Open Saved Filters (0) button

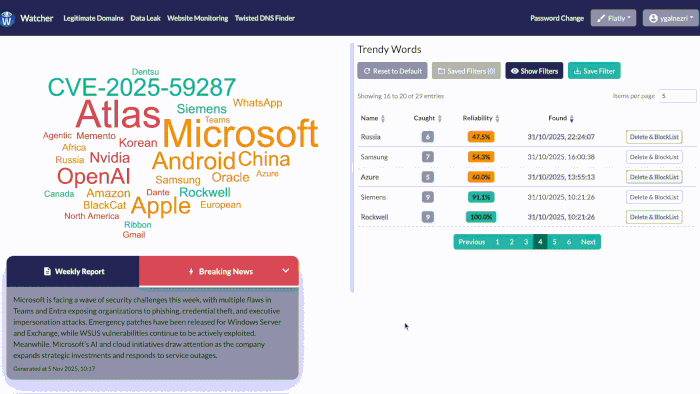pos(466,71)
